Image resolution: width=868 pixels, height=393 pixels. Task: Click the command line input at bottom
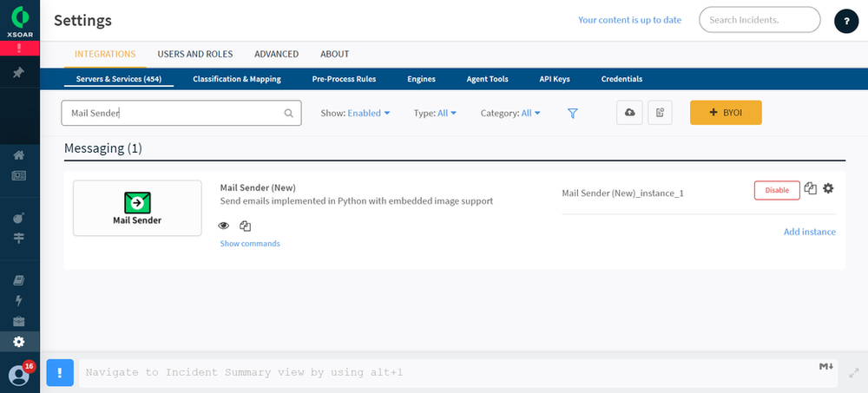[458, 372]
